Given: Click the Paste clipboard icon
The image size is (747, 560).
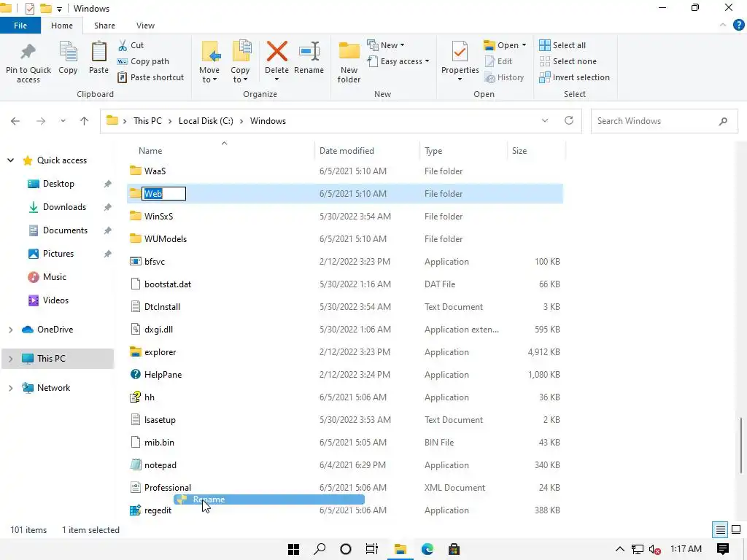Looking at the screenshot, I should [x=98, y=52].
